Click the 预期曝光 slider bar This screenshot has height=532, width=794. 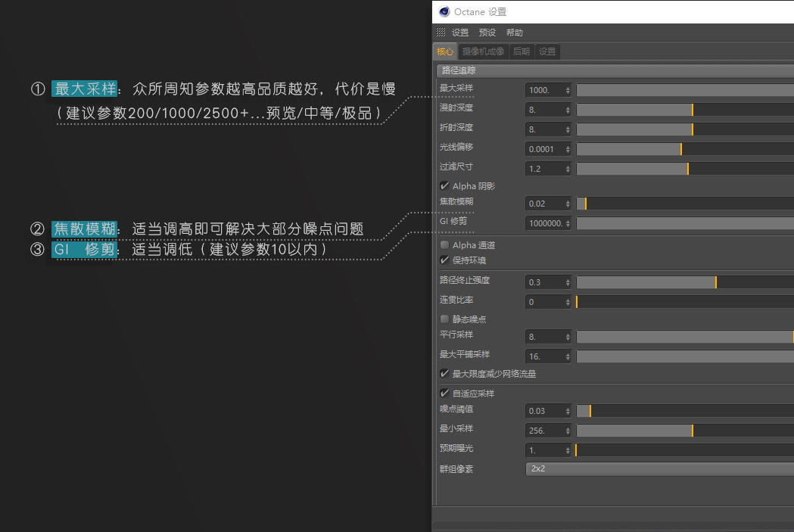point(685,450)
